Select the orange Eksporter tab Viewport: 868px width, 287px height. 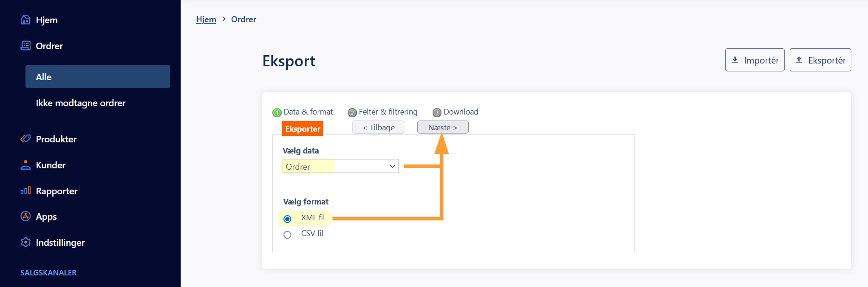(302, 128)
